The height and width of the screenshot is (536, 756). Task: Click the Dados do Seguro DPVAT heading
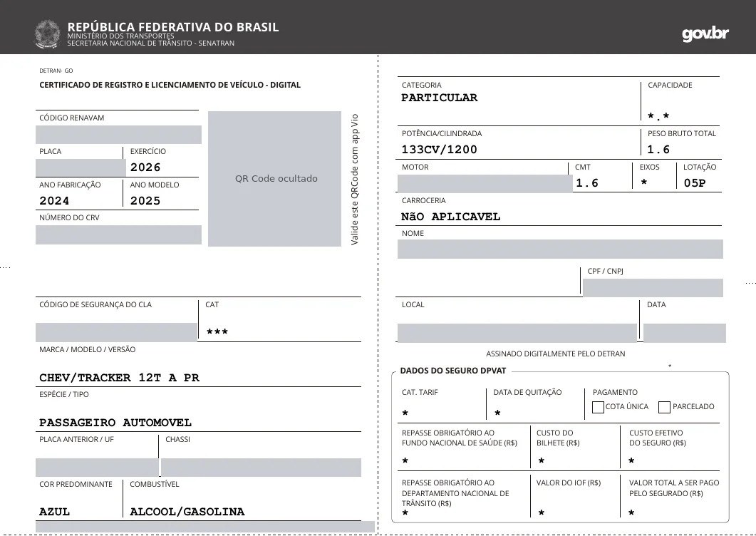[453, 371]
